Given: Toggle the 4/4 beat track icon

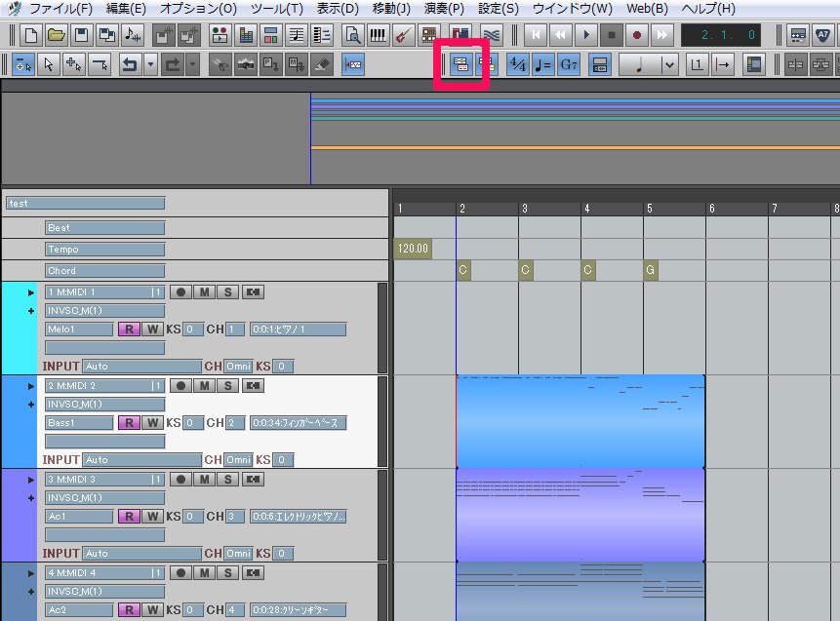Looking at the screenshot, I should coord(517,64).
